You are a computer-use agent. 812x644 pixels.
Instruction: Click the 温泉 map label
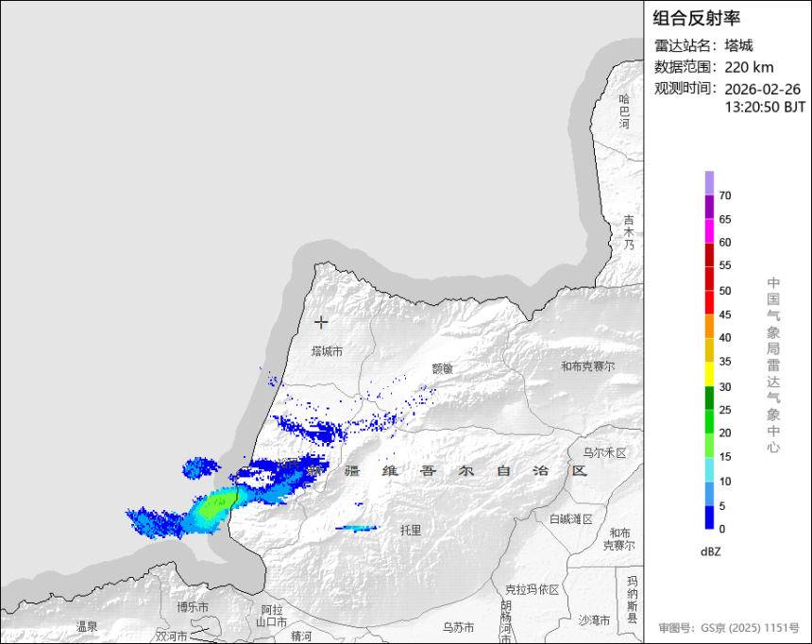tap(87, 626)
